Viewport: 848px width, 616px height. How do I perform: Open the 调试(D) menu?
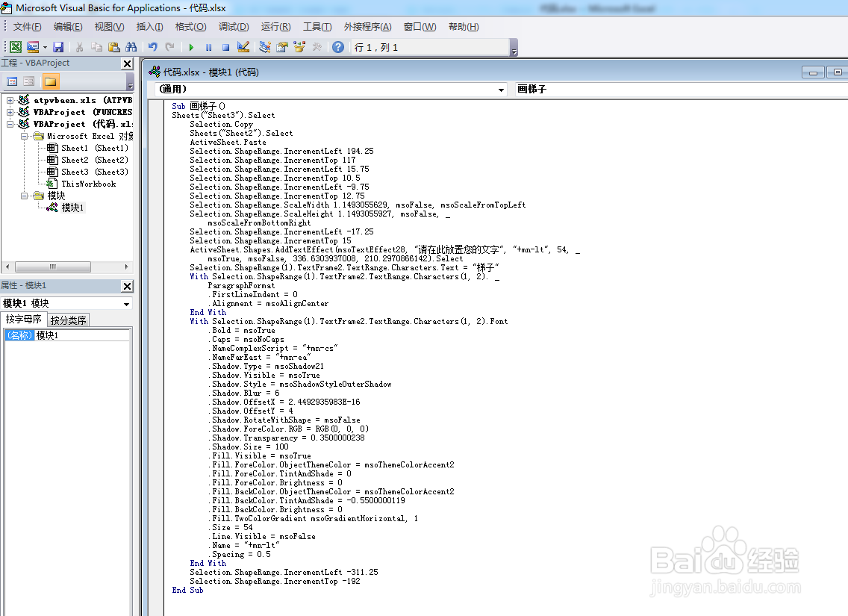click(x=234, y=26)
